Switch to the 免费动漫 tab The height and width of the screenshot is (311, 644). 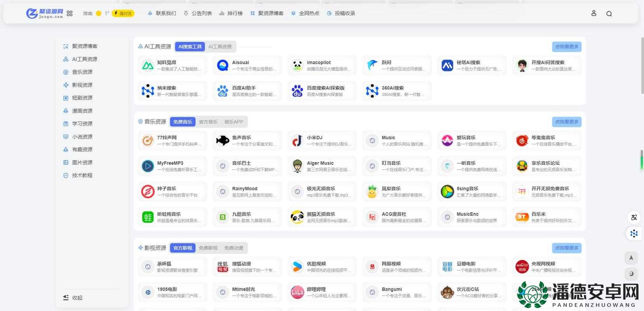tap(234, 248)
